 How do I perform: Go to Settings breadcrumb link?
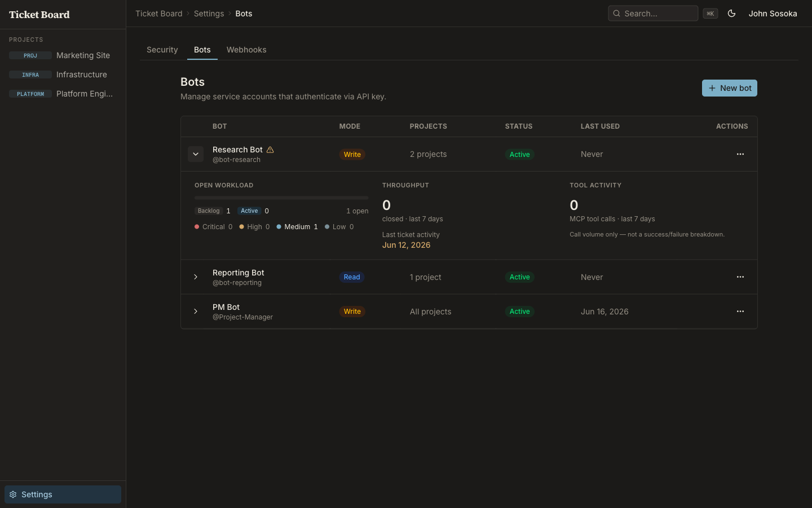coord(209,14)
